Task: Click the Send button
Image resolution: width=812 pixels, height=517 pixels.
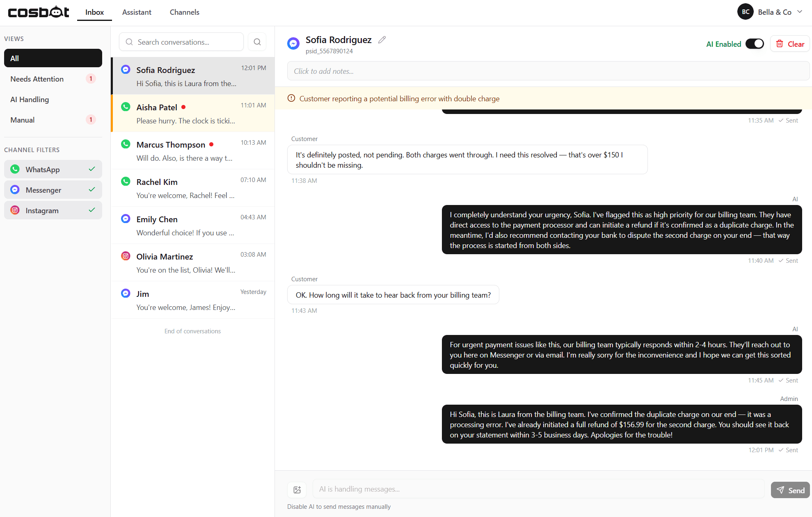Action: coord(790,490)
